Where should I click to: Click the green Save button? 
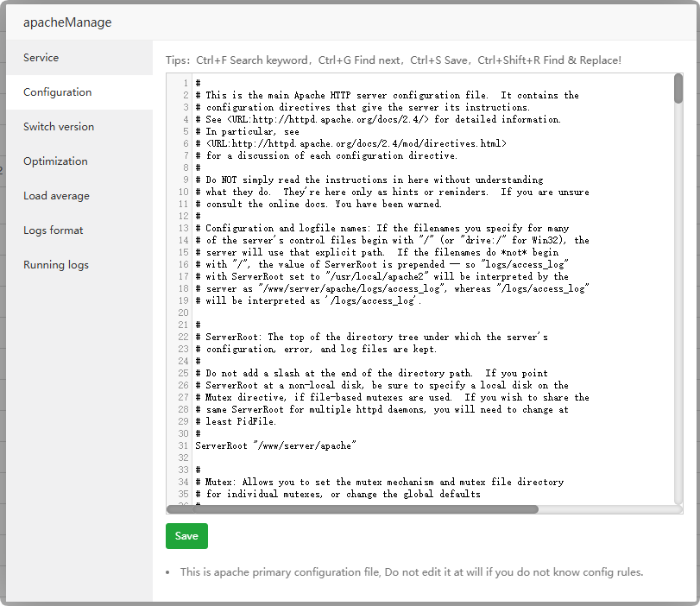[x=186, y=536]
